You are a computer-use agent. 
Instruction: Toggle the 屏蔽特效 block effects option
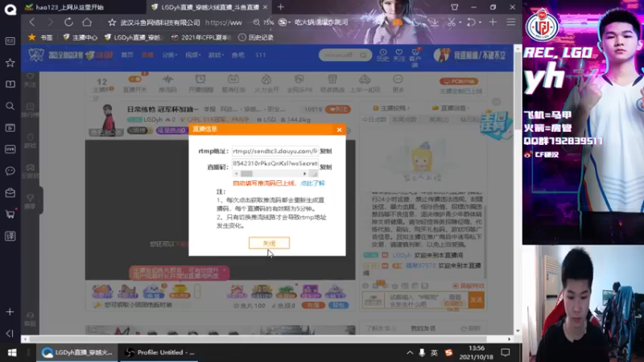tap(469, 286)
